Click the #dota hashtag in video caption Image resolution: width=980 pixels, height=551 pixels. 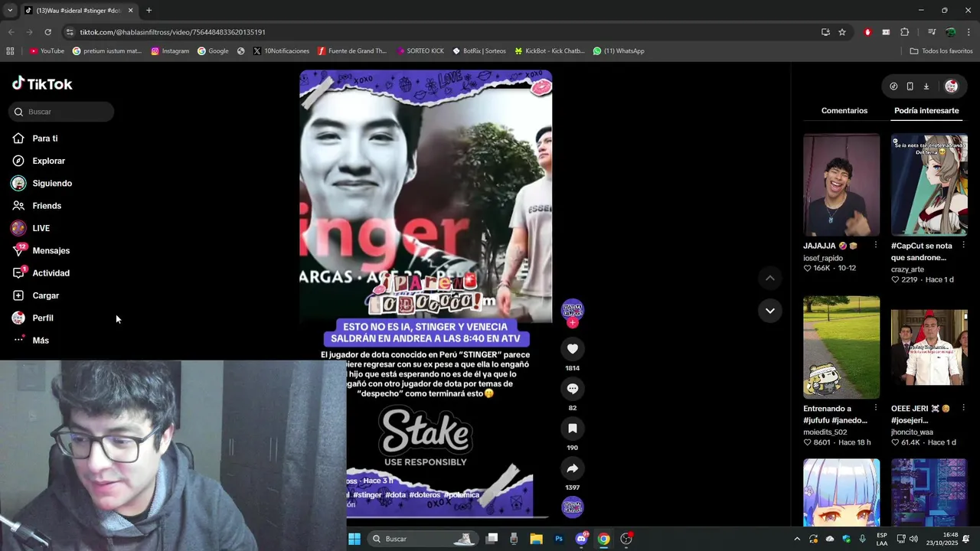(395, 495)
